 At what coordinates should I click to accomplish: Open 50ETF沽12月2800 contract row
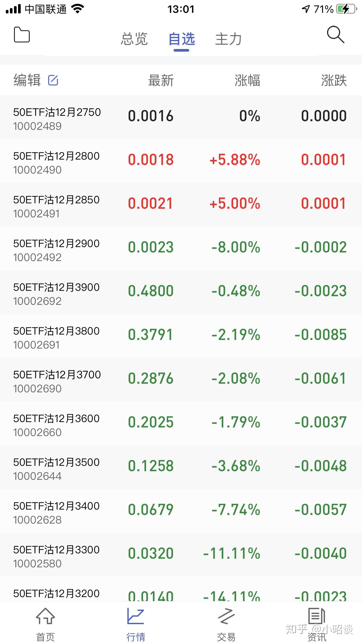point(181,161)
